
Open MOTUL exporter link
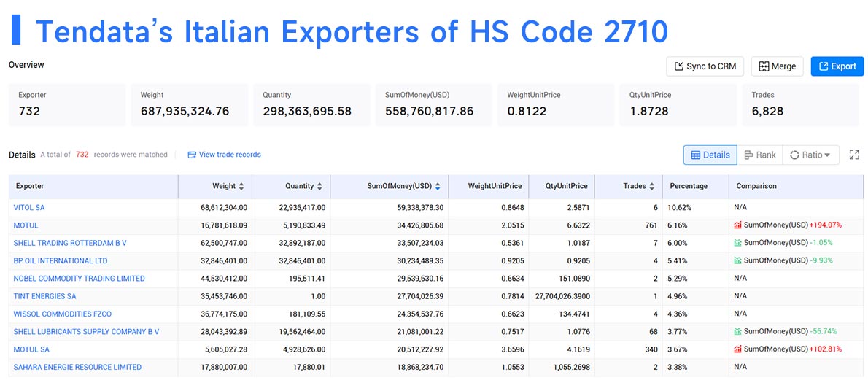[x=26, y=225]
